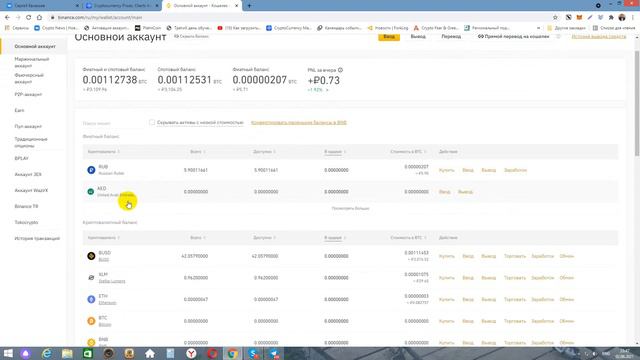Sort crypto table by Криптовалюта column
Image resolution: width=640 pixels, height=360 pixels.
tap(104, 238)
